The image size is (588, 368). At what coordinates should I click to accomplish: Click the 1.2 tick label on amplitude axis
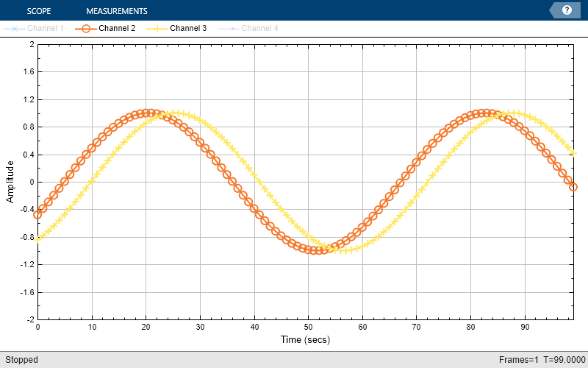click(x=29, y=99)
